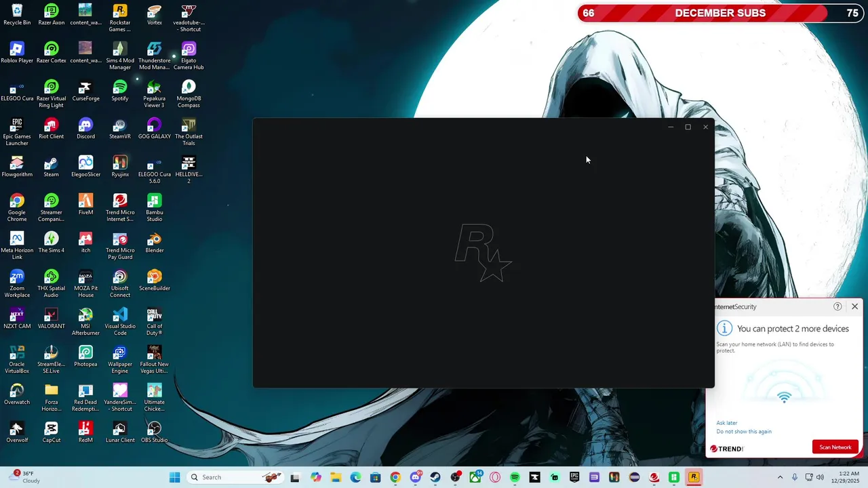This screenshot has width=868, height=488.
Task: Select the itch desktop icon
Action: pyautogui.click(x=85, y=242)
